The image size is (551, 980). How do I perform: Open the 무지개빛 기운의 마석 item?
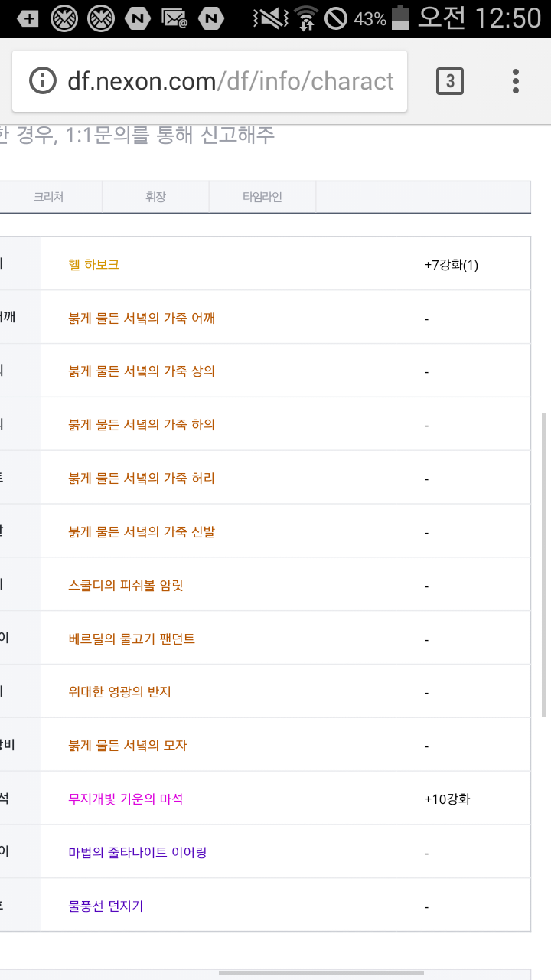[x=126, y=799]
